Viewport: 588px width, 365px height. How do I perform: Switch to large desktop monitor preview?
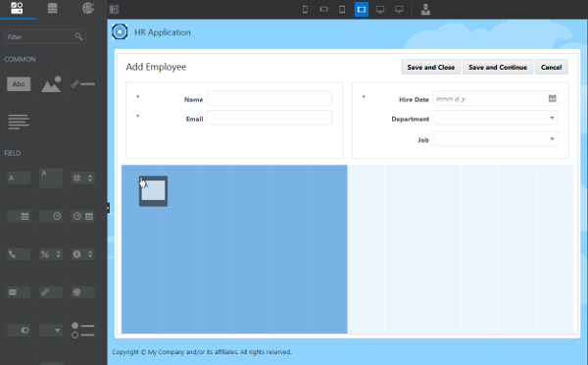(399, 10)
